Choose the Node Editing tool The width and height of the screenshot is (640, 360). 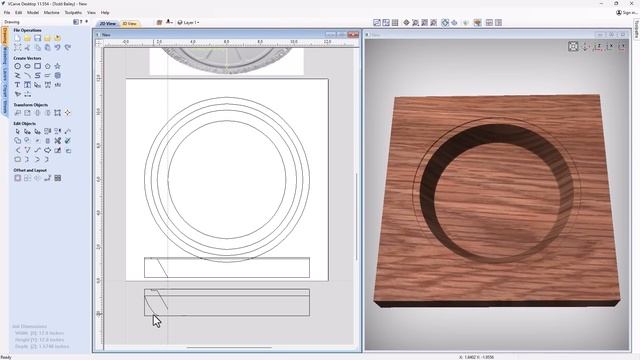[27, 131]
